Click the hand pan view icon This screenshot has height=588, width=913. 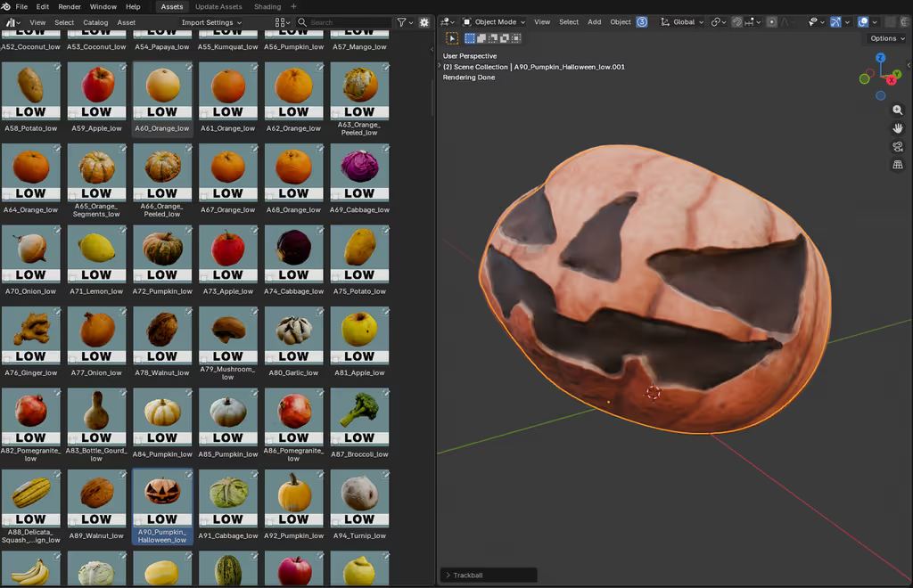coord(898,128)
